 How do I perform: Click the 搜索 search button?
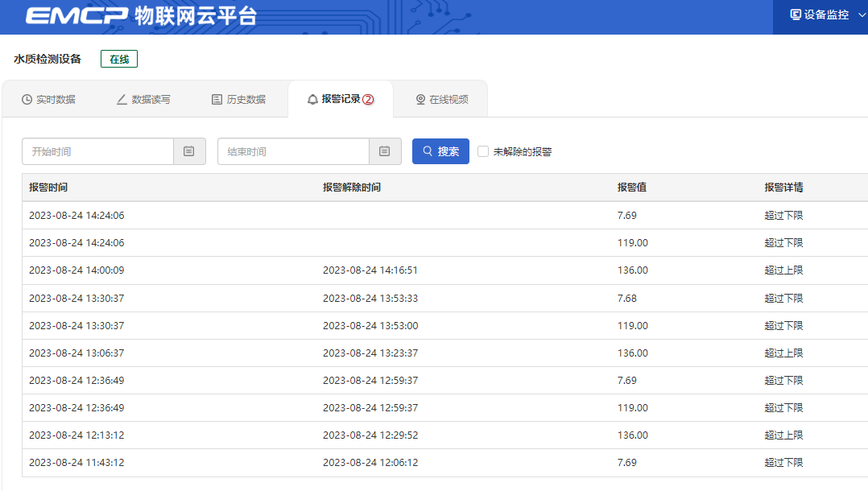tap(440, 151)
